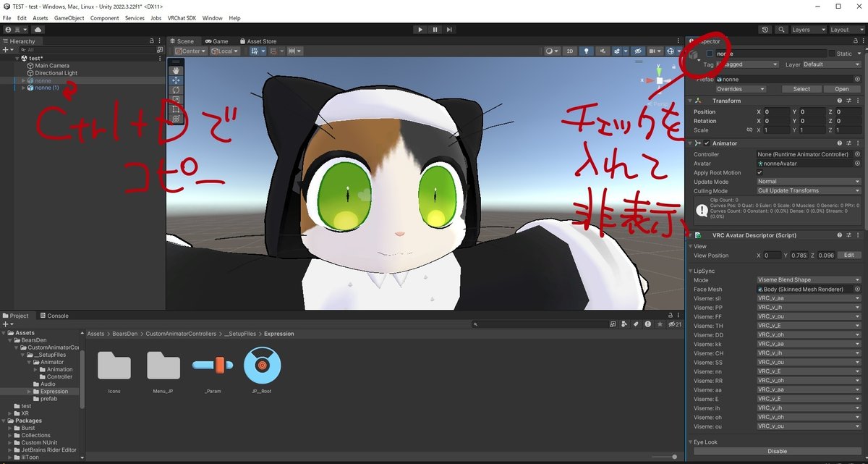The height and width of the screenshot is (464, 868).
Task: Open Gizmos icon in Scene toolbar
Action: coord(671,51)
